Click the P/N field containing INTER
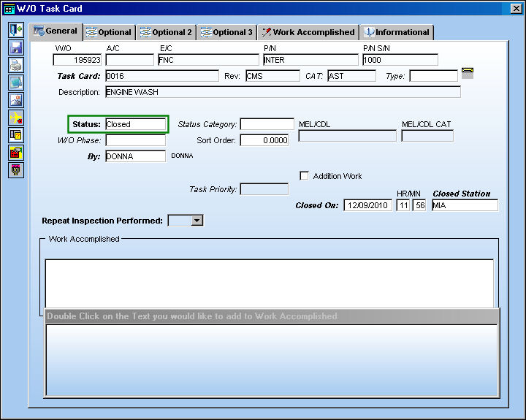This screenshot has width=526, height=420. pos(310,60)
